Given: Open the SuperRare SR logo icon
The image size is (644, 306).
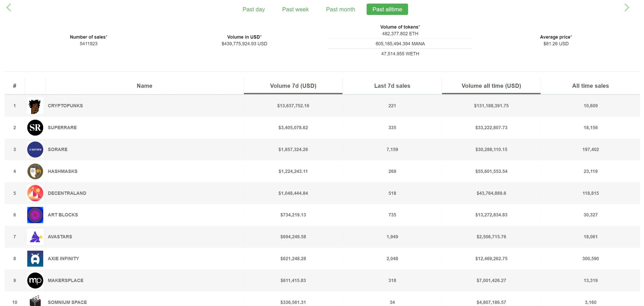Looking at the screenshot, I should coord(35,128).
